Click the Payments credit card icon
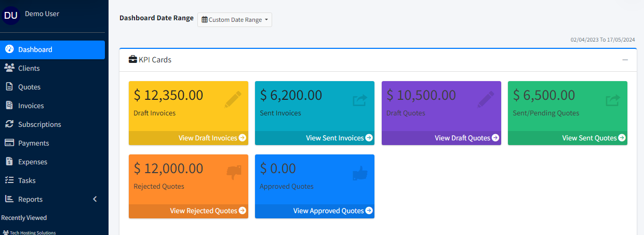The width and height of the screenshot is (644, 235). pyautogui.click(x=9, y=143)
